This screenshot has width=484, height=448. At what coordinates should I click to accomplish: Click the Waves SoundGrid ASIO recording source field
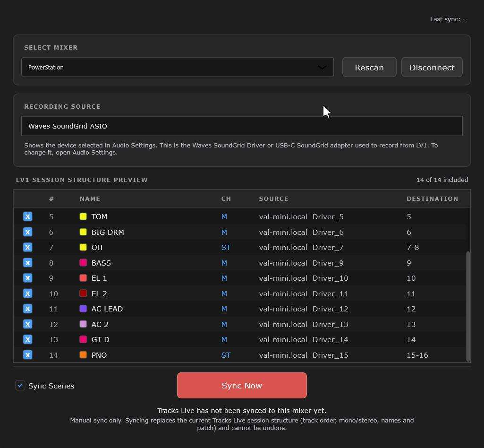pos(242,126)
